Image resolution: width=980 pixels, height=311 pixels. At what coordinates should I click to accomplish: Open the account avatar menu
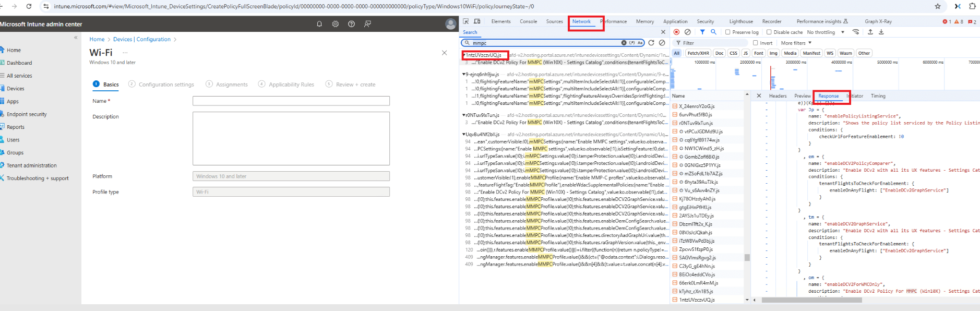[x=451, y=24]
